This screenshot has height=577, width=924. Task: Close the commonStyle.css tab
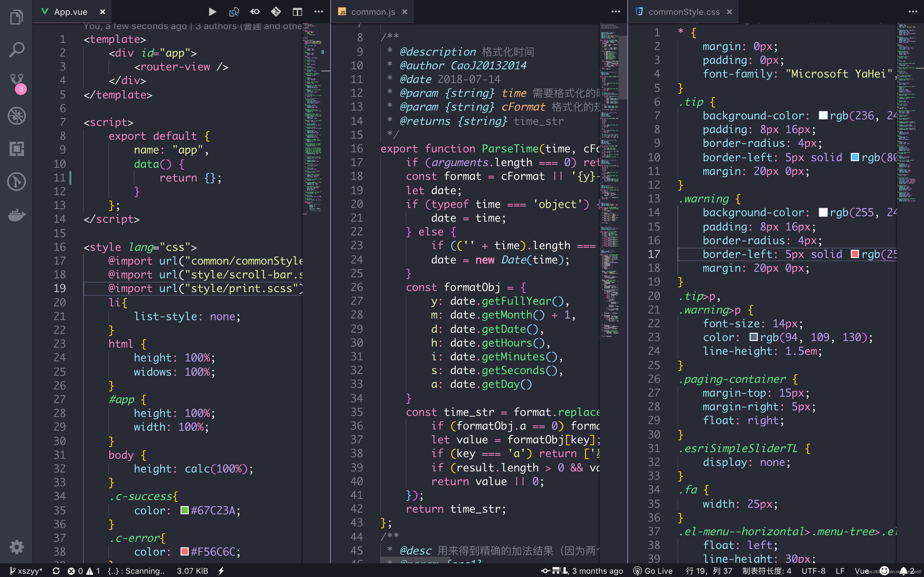(729, 12)
